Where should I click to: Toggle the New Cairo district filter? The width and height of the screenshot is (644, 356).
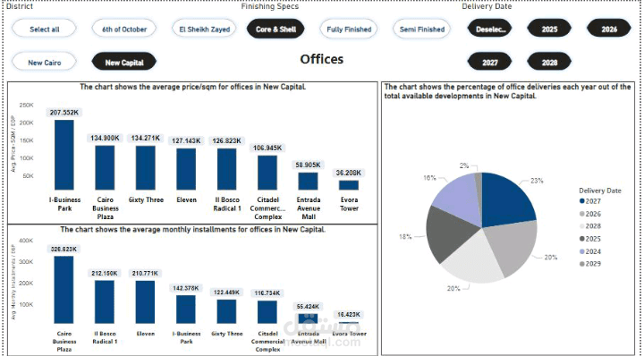44,63
